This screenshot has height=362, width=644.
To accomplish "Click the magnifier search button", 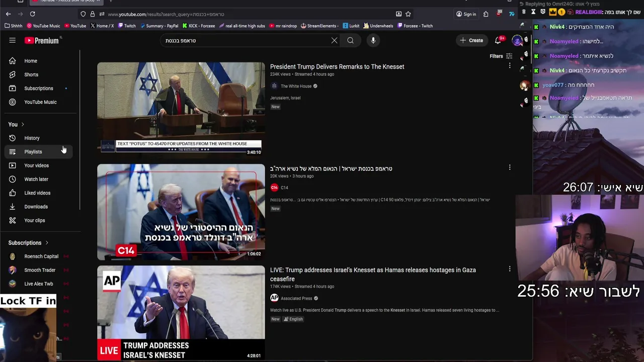I will tap(350, 40).
